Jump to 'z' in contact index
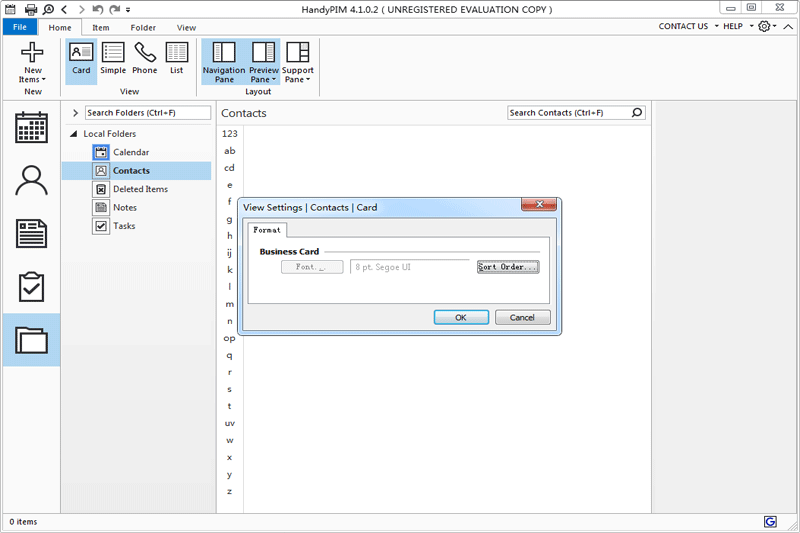Viewport: 800px width, 533px height. click(230, 491)
